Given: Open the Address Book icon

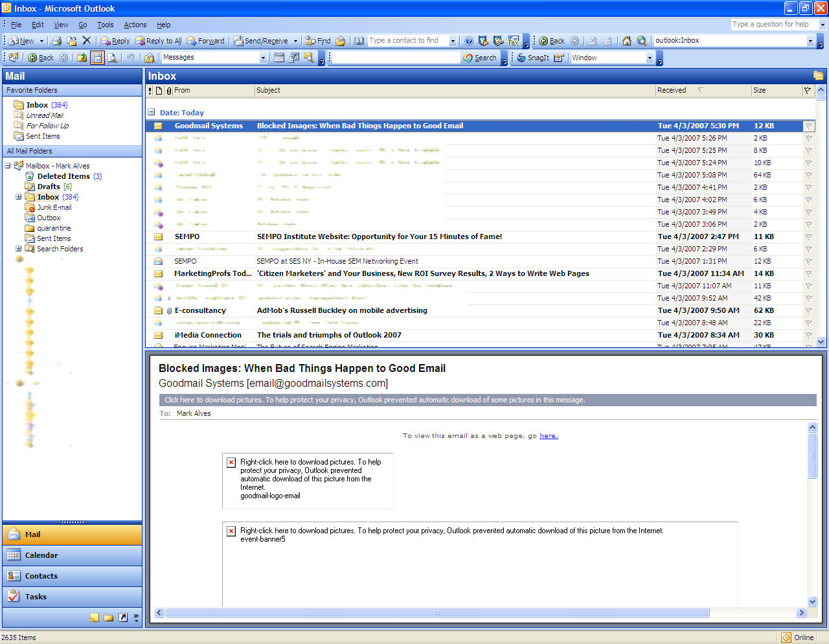Looking at the screenshot, I should [x=359, y=41].
